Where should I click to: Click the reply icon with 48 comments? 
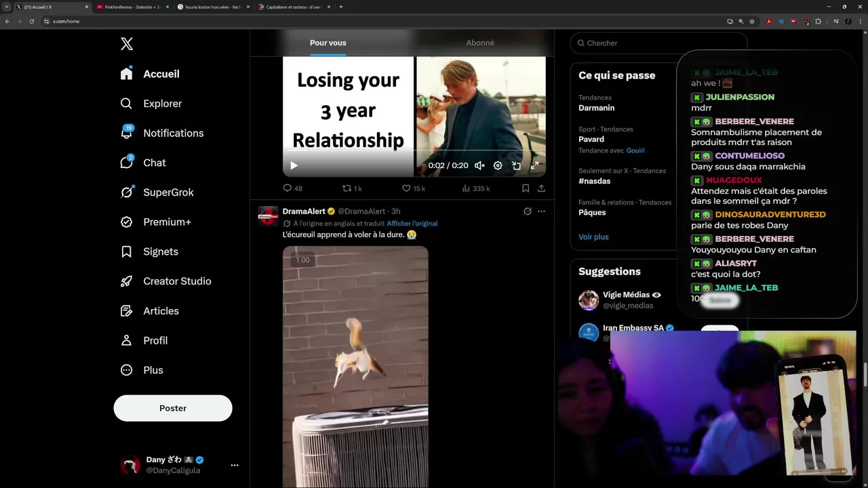pyautogui.click(x=287, y=188)
